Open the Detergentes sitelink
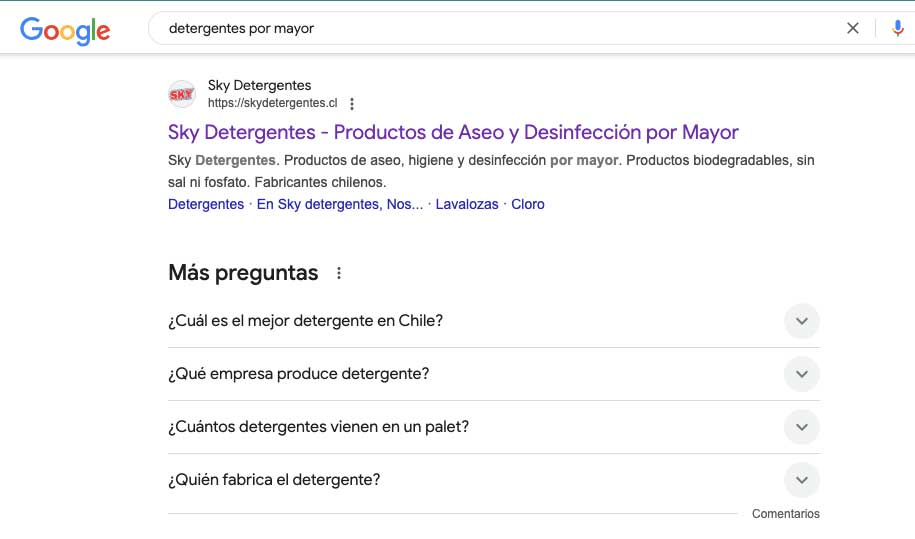915x539 pixels. pos(206,204)
